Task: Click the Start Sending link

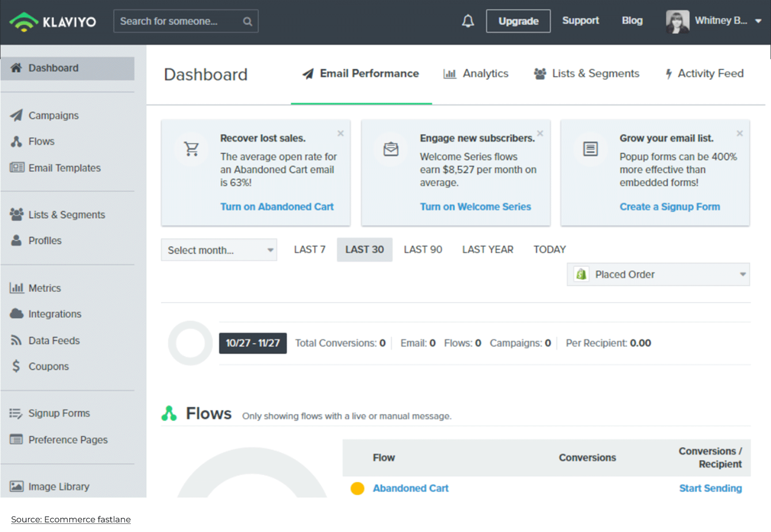Action: tap(710, 488)
